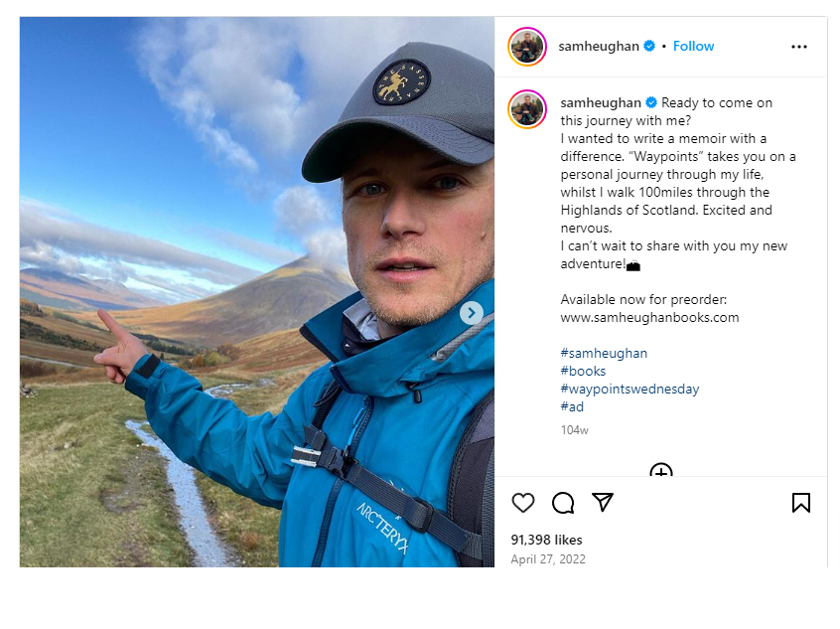
Task: Click Follow to follow samheughan
Action: coord(693,46)
